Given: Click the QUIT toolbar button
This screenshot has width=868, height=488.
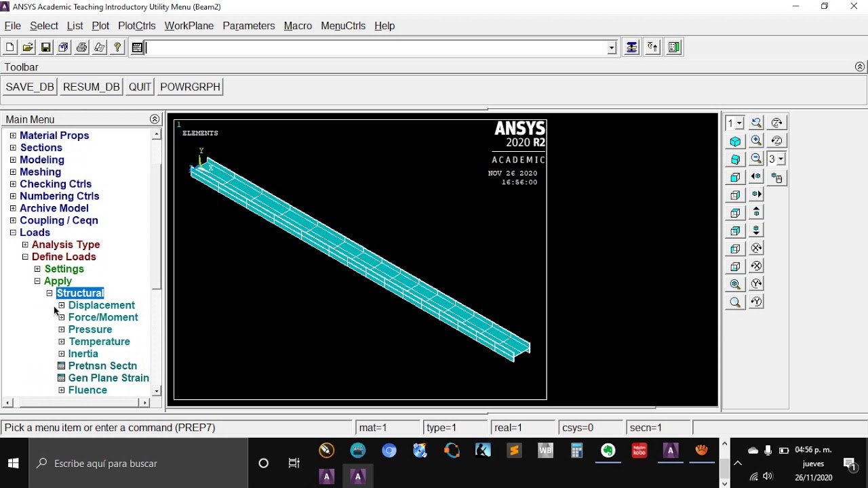Looking at the screenshot, I should coord(140,87).
